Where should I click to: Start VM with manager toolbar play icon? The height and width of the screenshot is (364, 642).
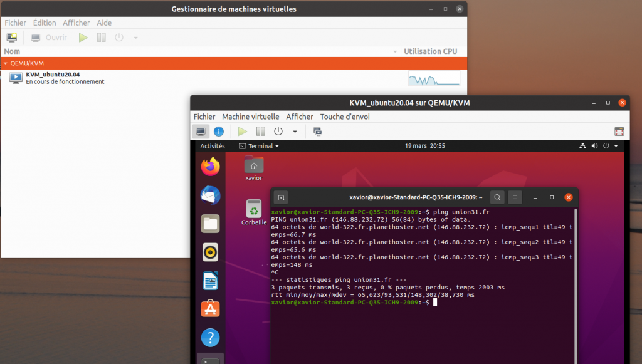coord(83,38)
